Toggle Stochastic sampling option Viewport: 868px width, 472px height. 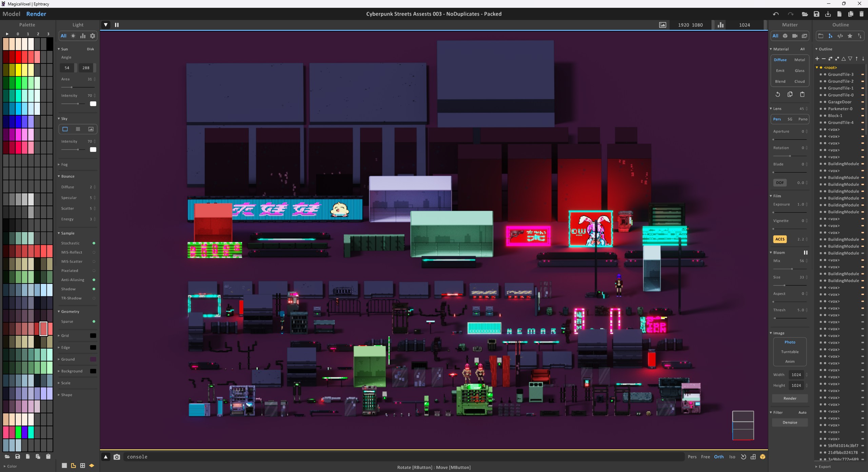click(94, 243)
